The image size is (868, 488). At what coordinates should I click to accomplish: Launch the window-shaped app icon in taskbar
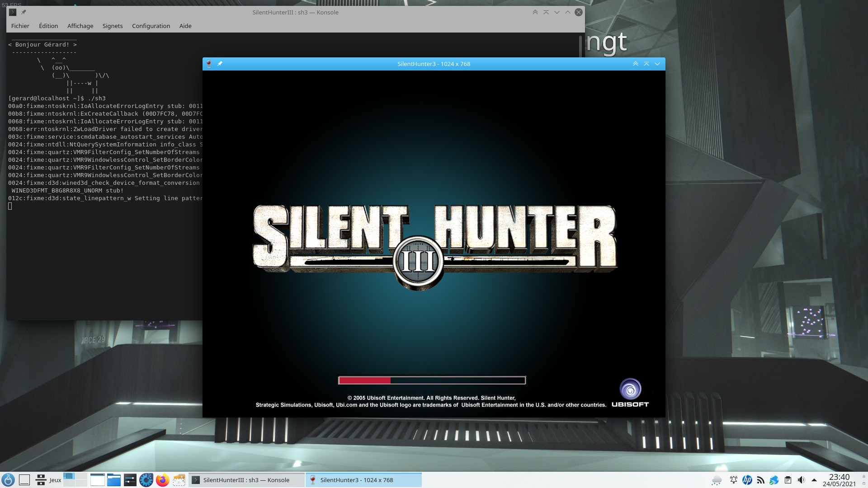(x=97, y=480)
